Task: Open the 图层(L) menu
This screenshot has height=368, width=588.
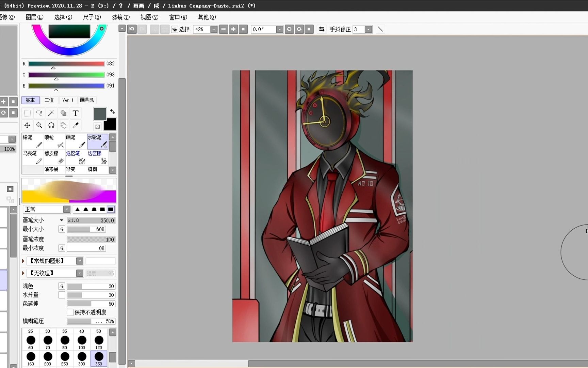Action: click(35, 17)
